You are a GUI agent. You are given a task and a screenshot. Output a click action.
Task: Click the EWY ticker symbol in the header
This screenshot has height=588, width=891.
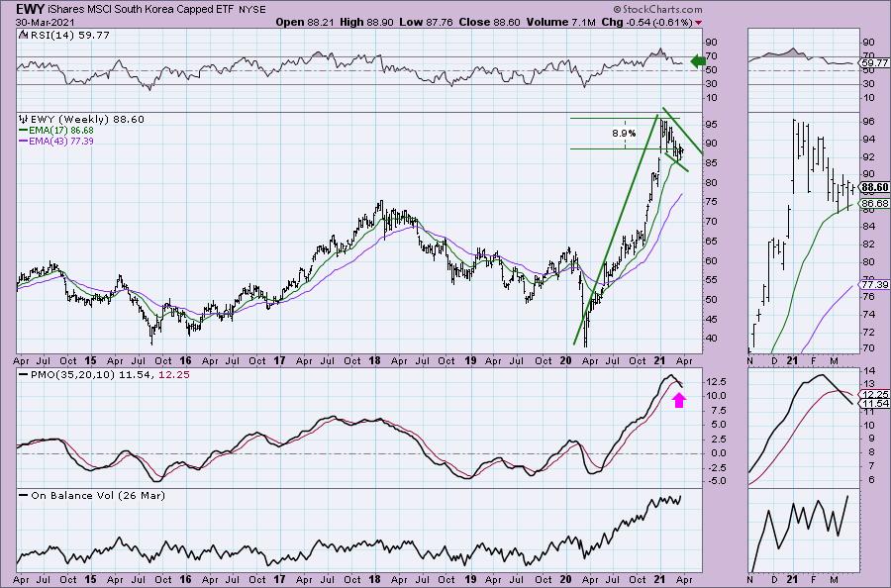pos(29,9)
